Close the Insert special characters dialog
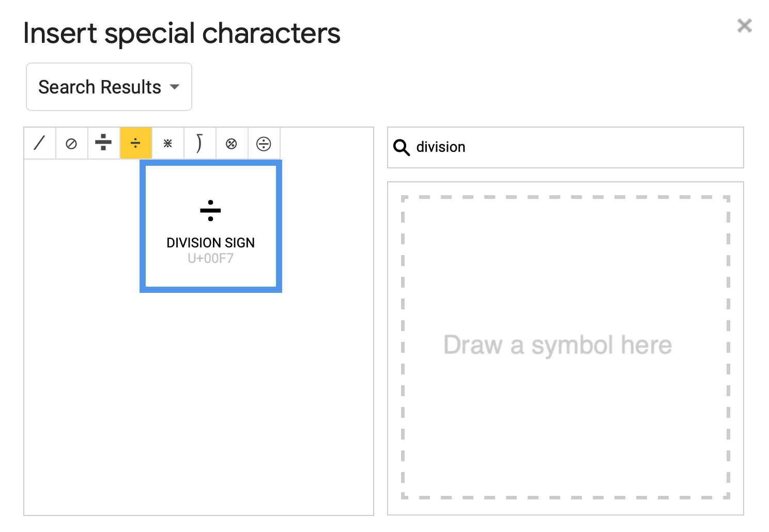 point(744,25)
